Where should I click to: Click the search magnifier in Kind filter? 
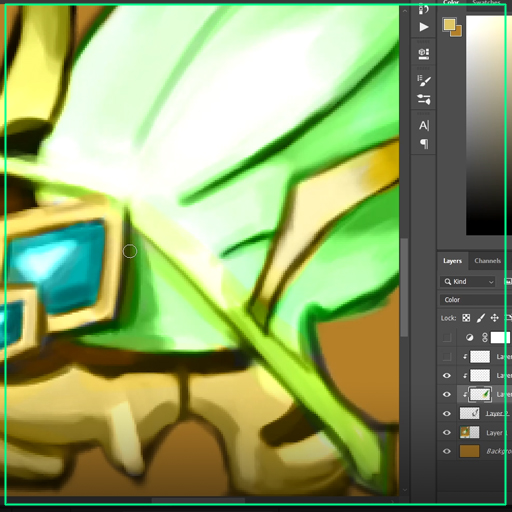[448, 282]
